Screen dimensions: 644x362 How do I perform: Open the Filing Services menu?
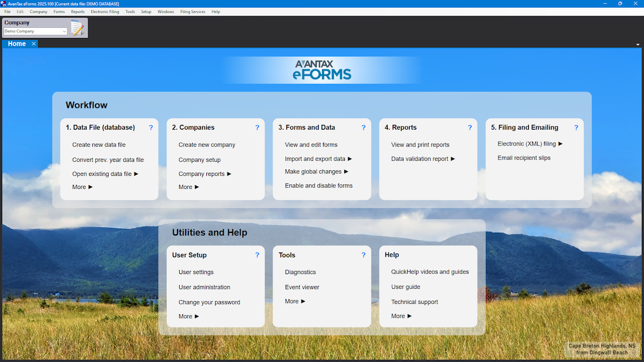[193, 11]
